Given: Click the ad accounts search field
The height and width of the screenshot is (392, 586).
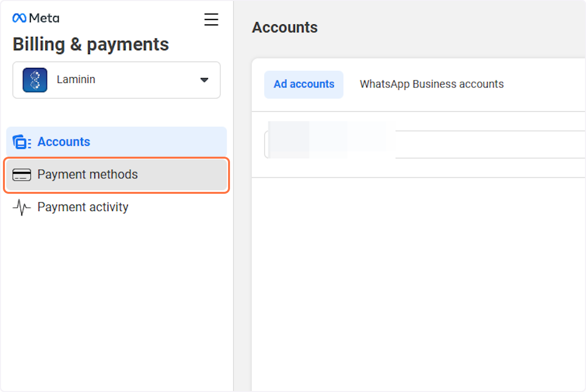Looking at the screenshot, I should click(425, 144).
